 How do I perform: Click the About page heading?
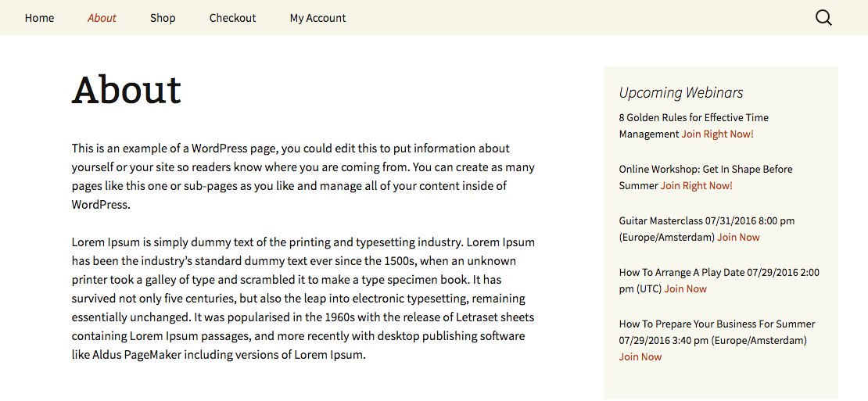click(x=127, y=90)
